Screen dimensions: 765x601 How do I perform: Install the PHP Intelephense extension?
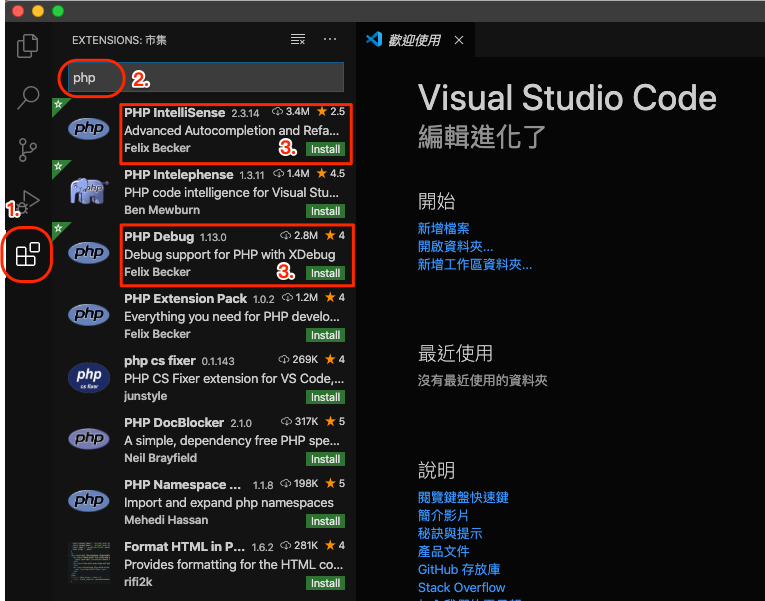click(325, 211)
